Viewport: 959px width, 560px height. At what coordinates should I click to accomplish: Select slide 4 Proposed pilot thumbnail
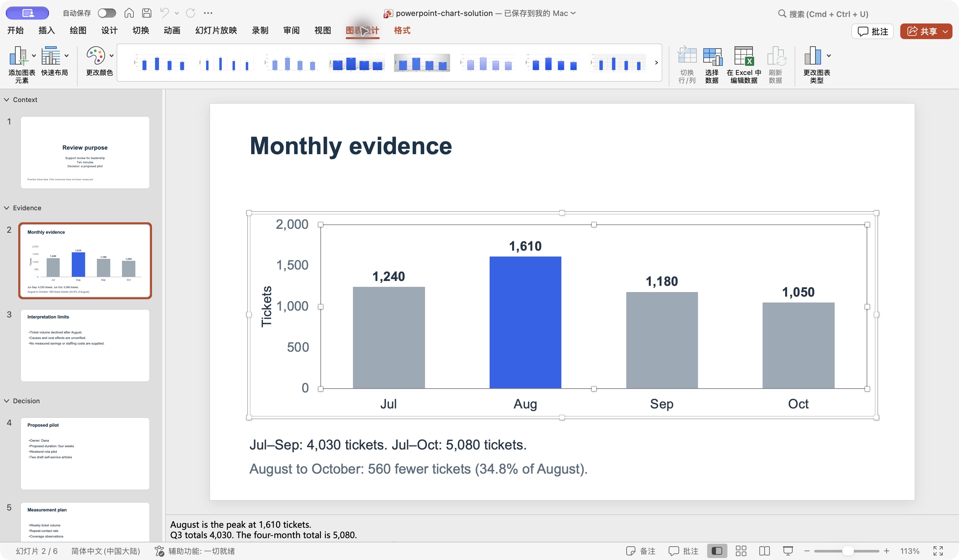point(85,454)
